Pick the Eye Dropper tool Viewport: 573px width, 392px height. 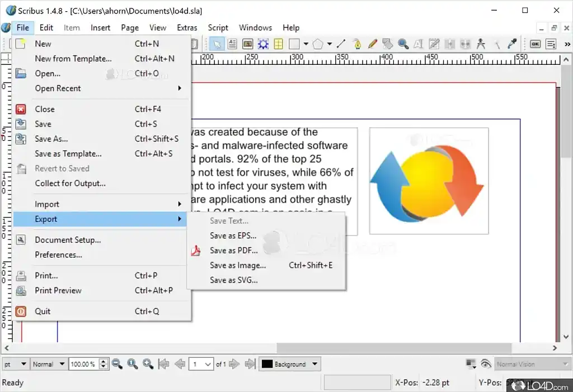[x=512, y=44]
